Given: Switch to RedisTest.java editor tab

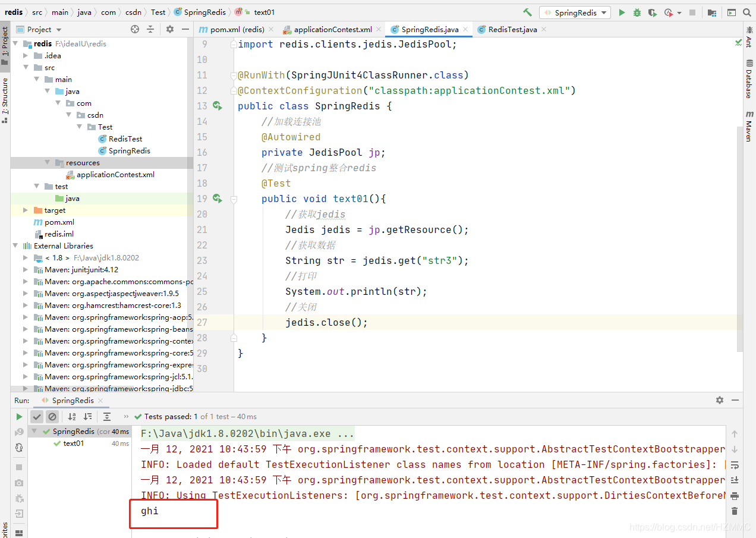Looking at the screenshot, I should 512,29.
